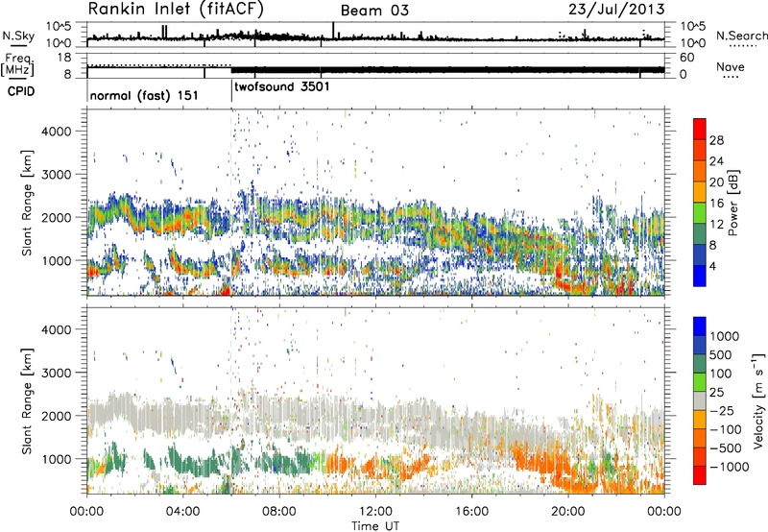Click the blue top swatch of Velocity colorbar
Viewport: 768px width, 532px height.
(700, 326)
